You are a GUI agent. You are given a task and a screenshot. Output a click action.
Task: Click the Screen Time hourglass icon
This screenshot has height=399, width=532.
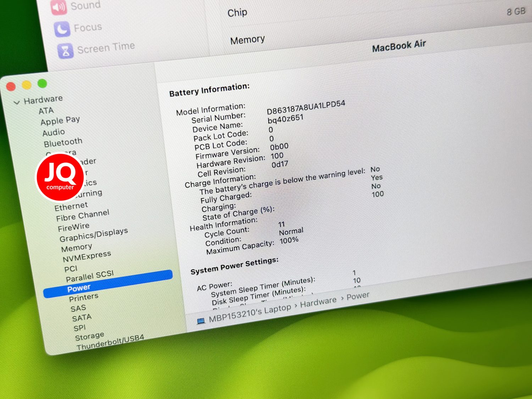click(65, 51)
